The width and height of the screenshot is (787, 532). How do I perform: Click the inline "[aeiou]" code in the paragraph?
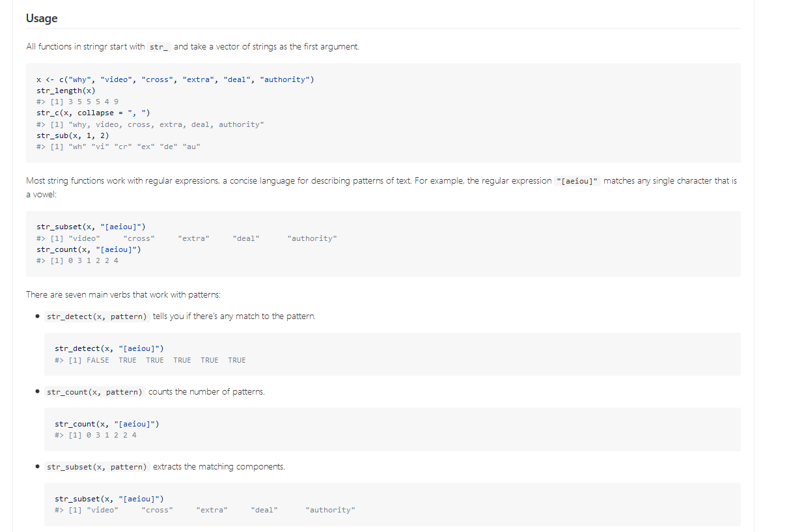tap(577, 181)
